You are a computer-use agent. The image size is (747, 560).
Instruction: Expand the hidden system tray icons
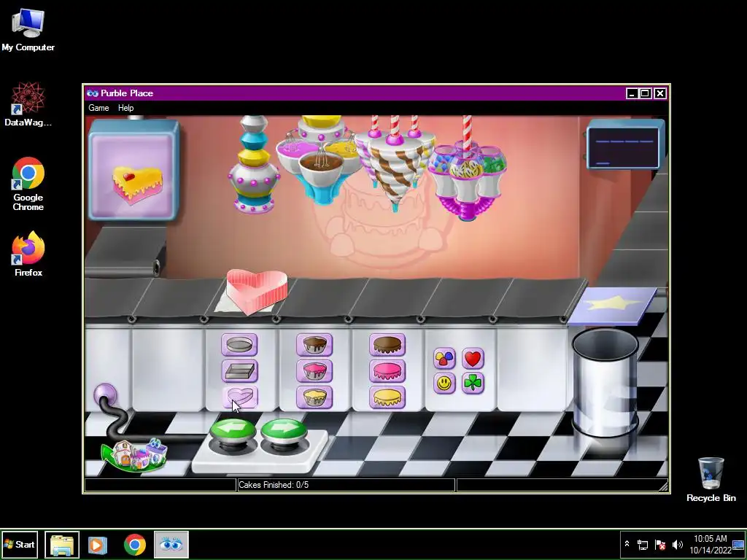(627, 544)
